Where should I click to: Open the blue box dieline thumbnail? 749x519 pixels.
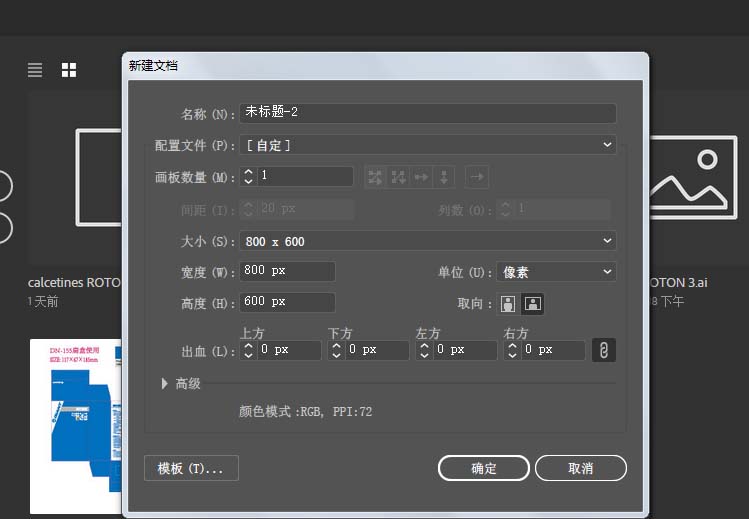point(75,426)
